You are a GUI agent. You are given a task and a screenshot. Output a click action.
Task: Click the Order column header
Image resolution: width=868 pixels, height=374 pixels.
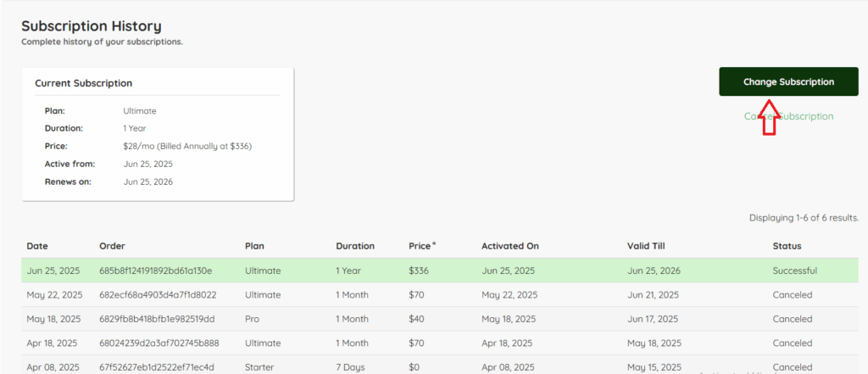[x=112, y=246]
